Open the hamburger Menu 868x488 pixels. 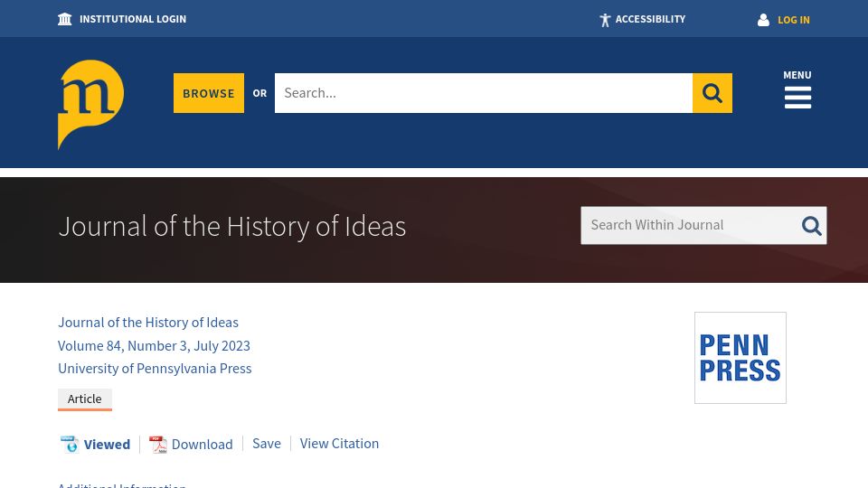point(797,89)
